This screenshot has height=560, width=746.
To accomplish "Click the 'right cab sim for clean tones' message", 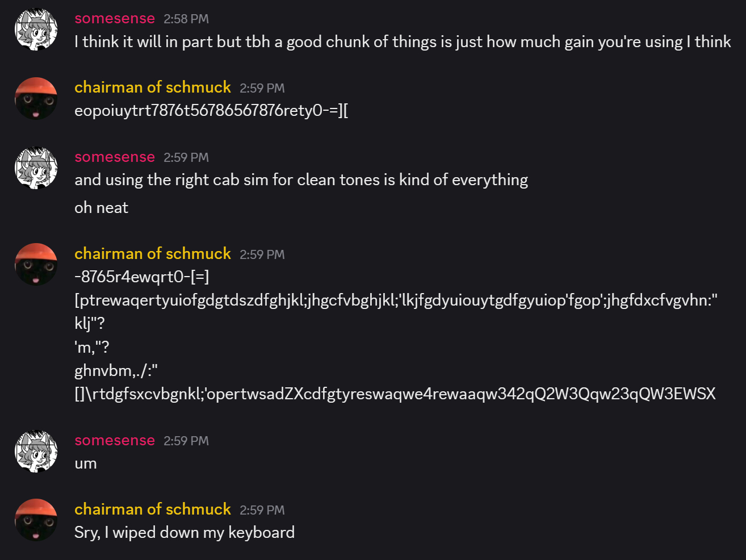I will pos(301,180).
